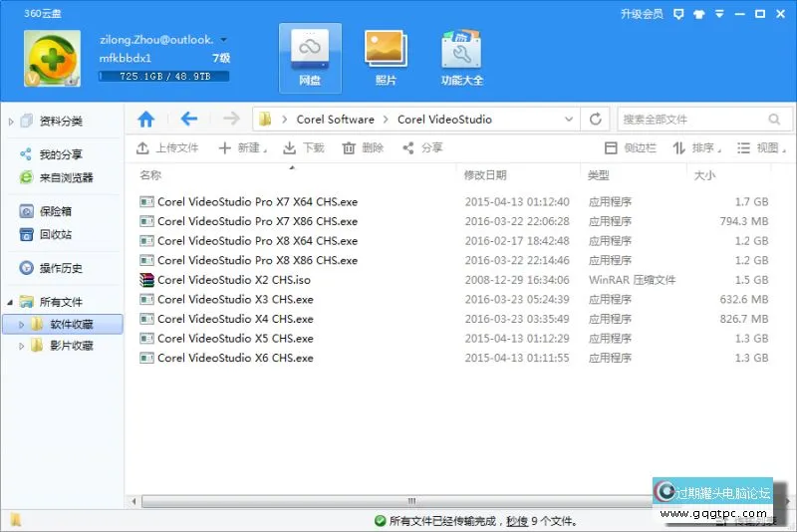Screen dimensions: 797x532
Task: Open the 保险箱 safe box
Action: tap(56, 211)
